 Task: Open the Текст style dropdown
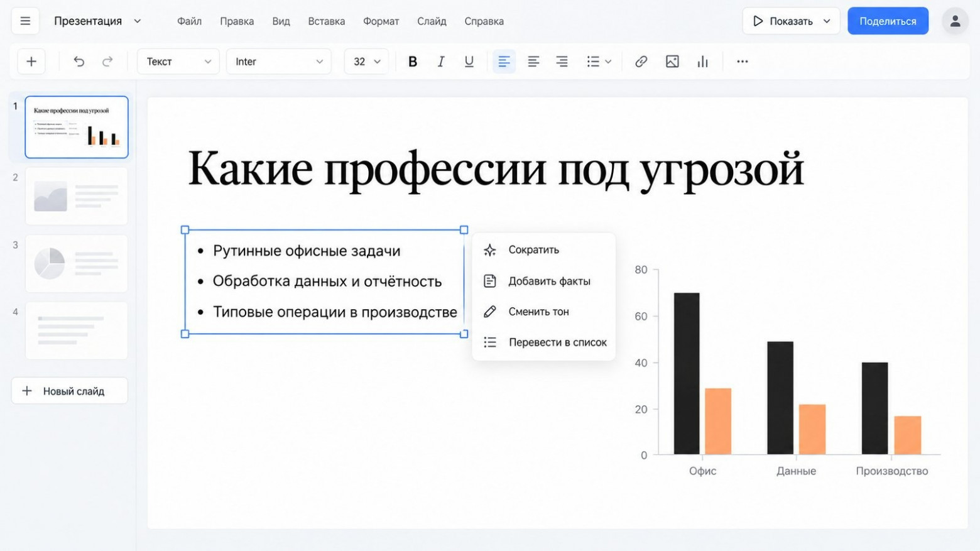178,62
